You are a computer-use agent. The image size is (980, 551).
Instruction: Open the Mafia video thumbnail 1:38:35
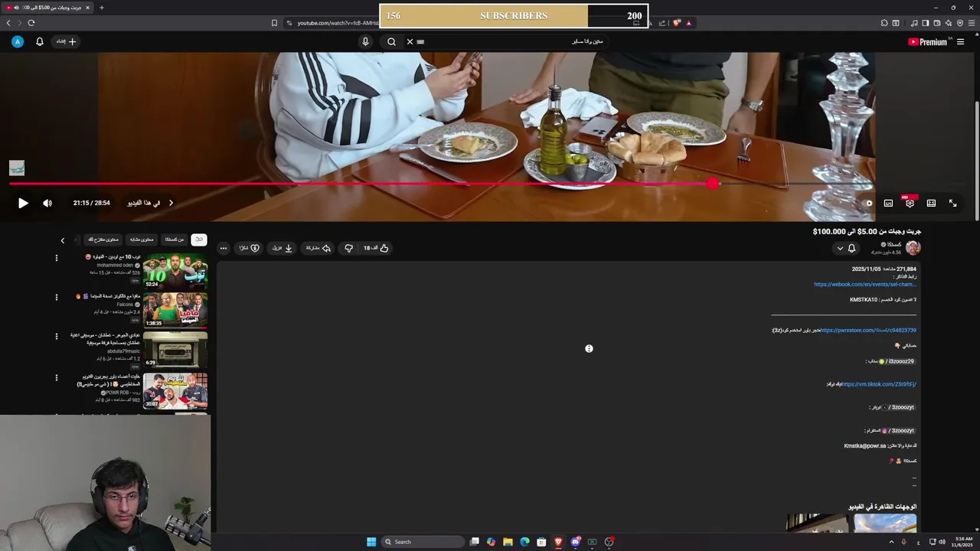(175, 310)
